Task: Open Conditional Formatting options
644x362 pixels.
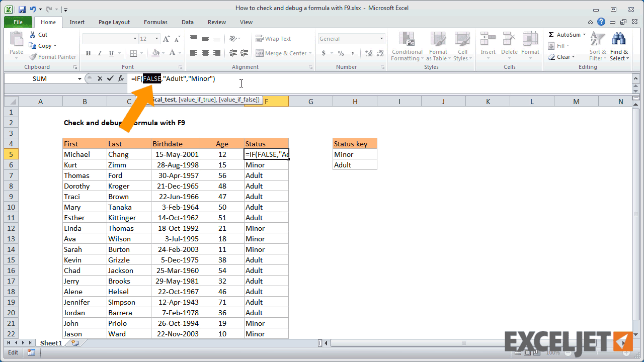Action: [407, 46]
